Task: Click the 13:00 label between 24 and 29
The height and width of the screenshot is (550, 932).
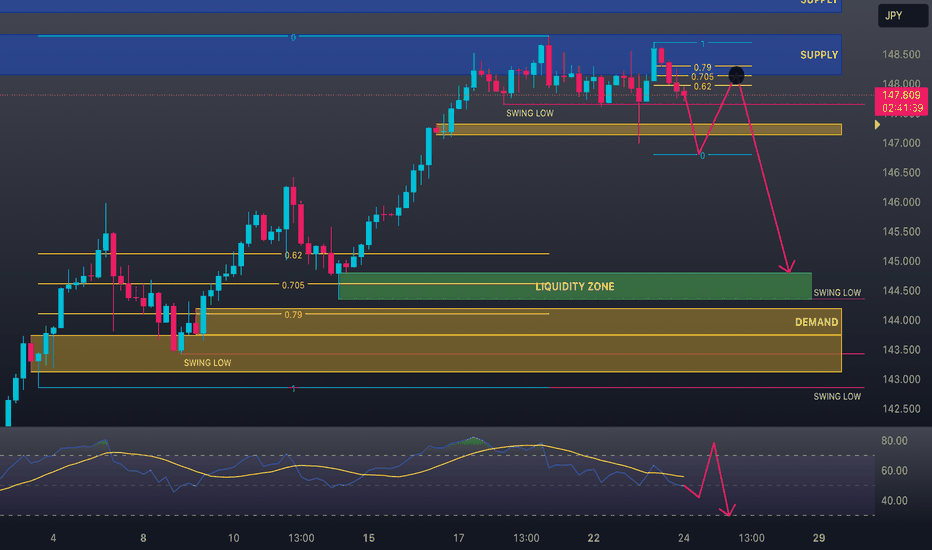Action: click(x=751, y=538)
